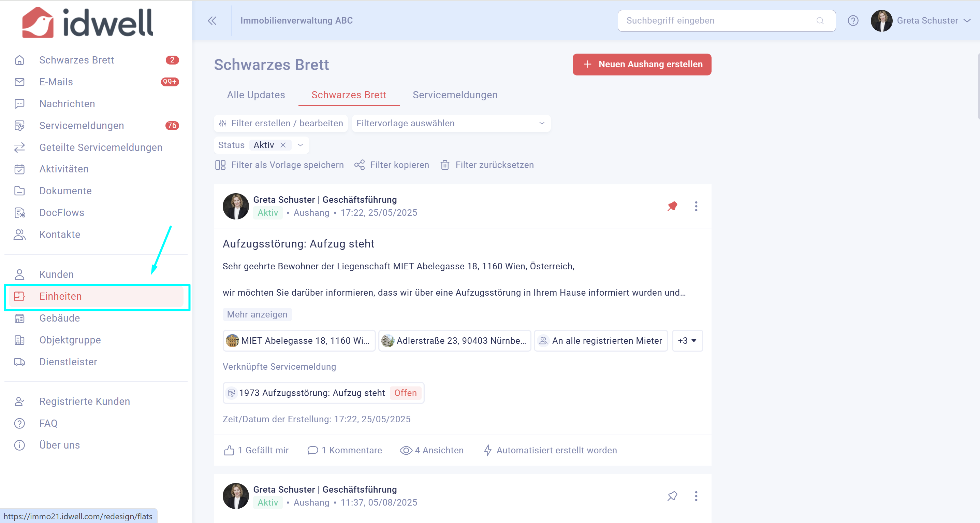This screenshot has width=980, height=523.
Task: Open DocFlows icon in sidebar
Action: click(x=19, y=212)
